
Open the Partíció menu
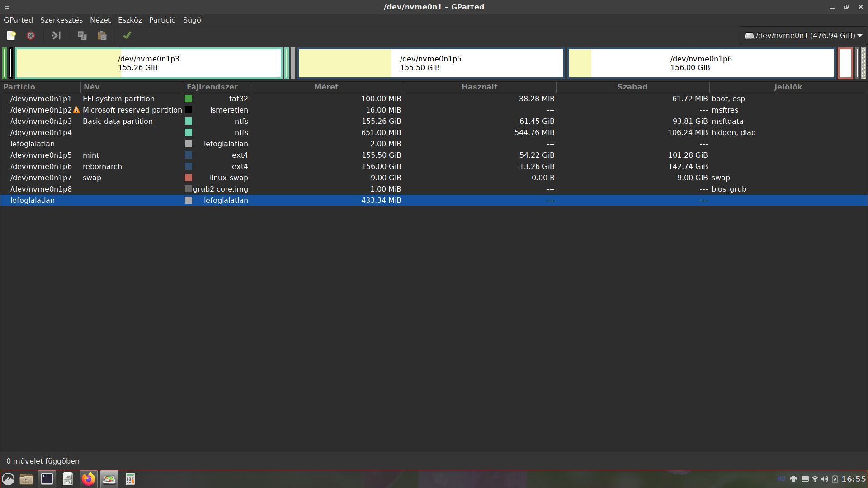tap(162, 20)
